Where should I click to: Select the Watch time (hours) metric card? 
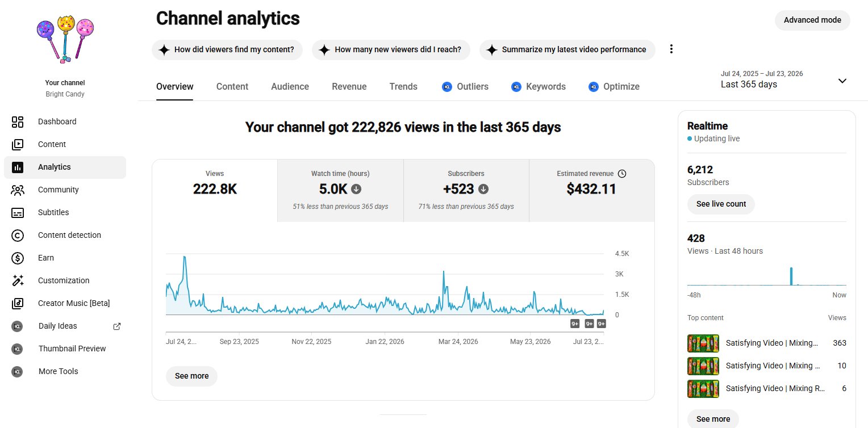pyautogui.click(x=340, y=191)
